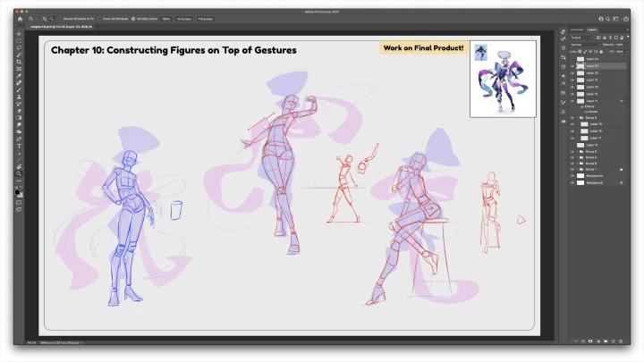Click the layer Fill value field

[x=621, y=52]
